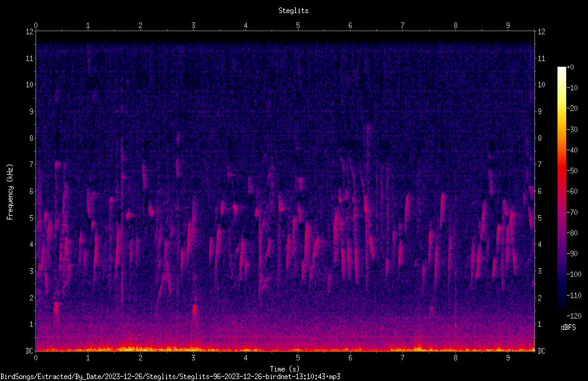Click the file path text at bottom

coord(170,377)
